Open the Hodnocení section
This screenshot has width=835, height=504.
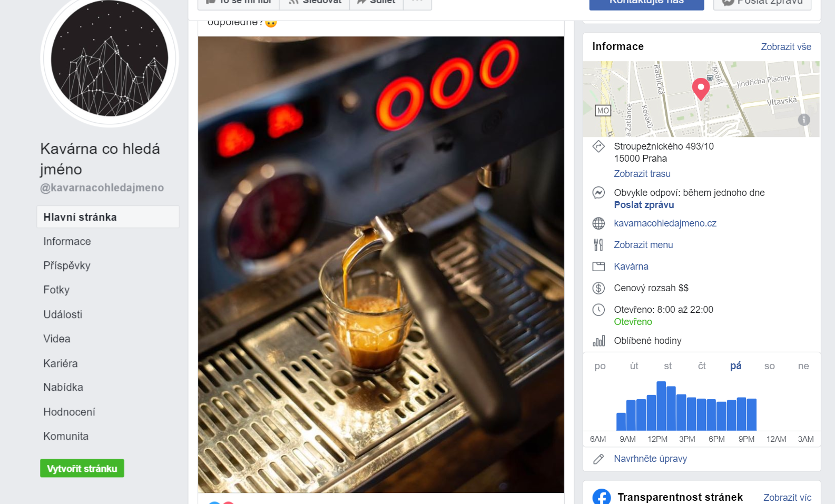point(69,412)
